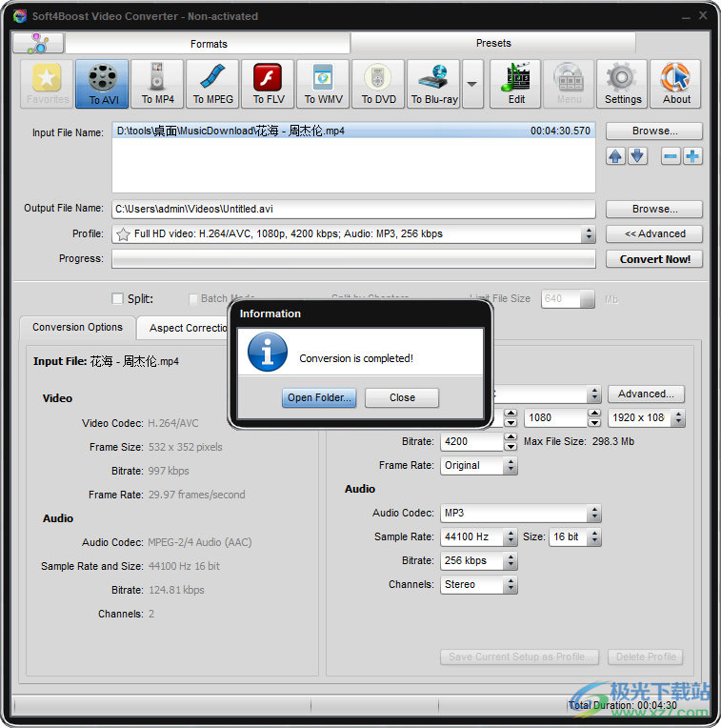The image size is (721, 728).
Task: Open the 16 bit Size dropdown
Action: click(x=594, y=537)
